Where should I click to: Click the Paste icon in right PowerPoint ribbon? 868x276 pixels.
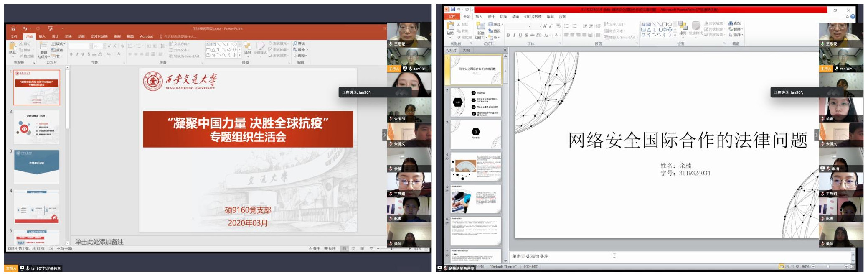(450, 28)
